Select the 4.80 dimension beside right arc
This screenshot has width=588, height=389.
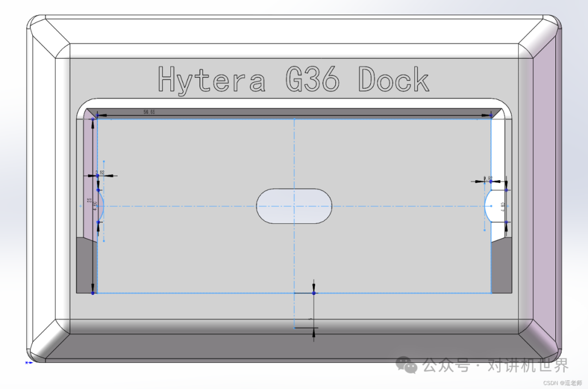click(503, 206)
